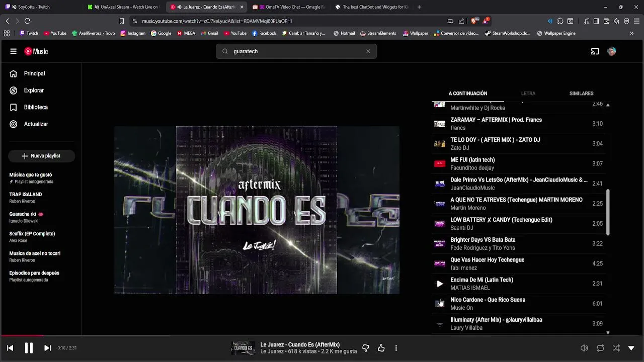Toggle repeat mode

600,348
